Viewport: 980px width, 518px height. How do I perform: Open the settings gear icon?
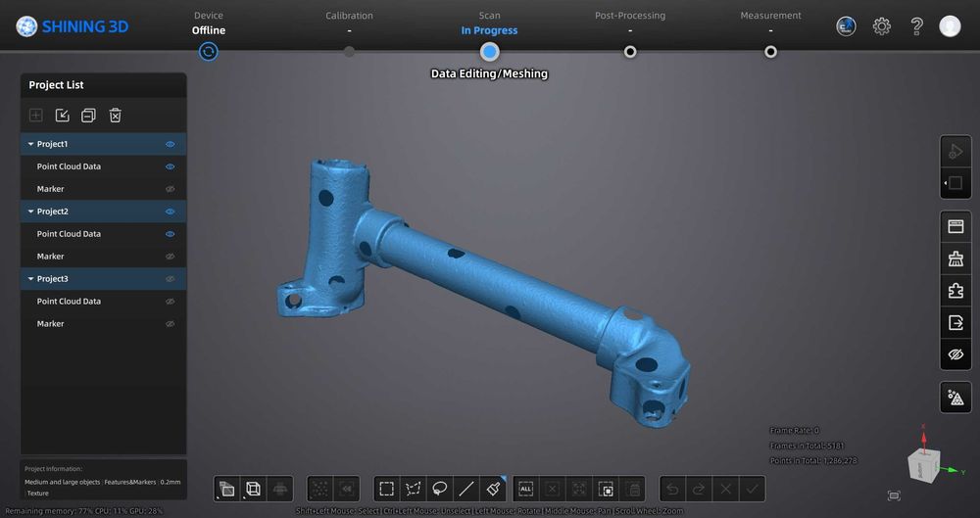(881, 26)
